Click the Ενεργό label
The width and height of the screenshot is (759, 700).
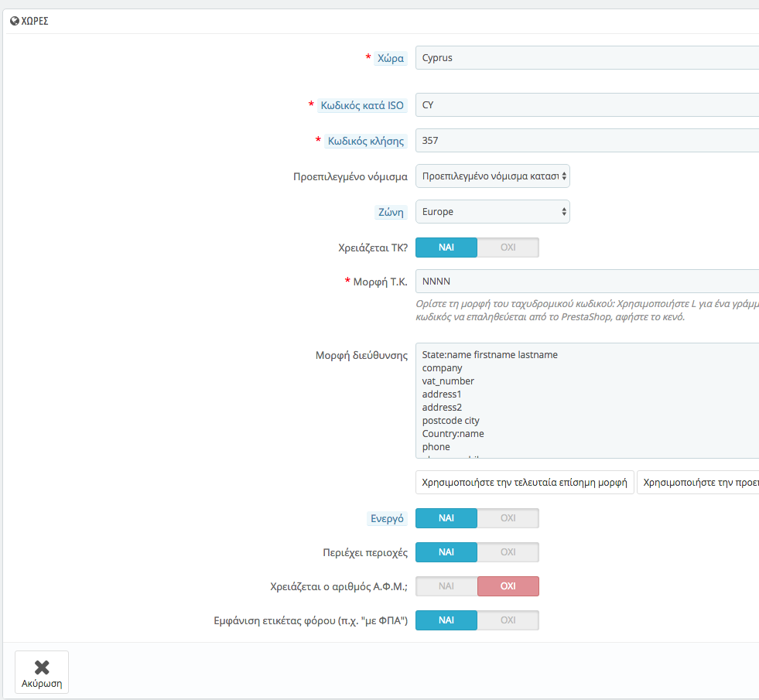pos(387,518)
